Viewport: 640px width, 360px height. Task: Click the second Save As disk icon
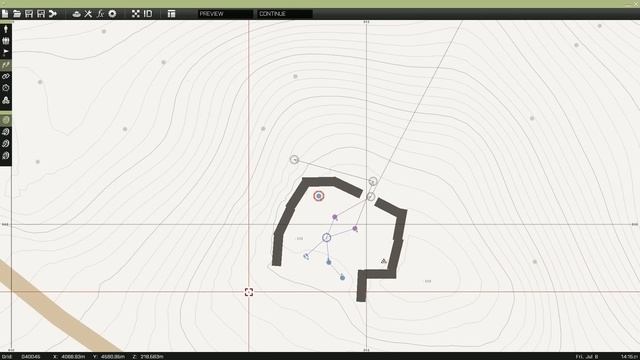[41, 14]
